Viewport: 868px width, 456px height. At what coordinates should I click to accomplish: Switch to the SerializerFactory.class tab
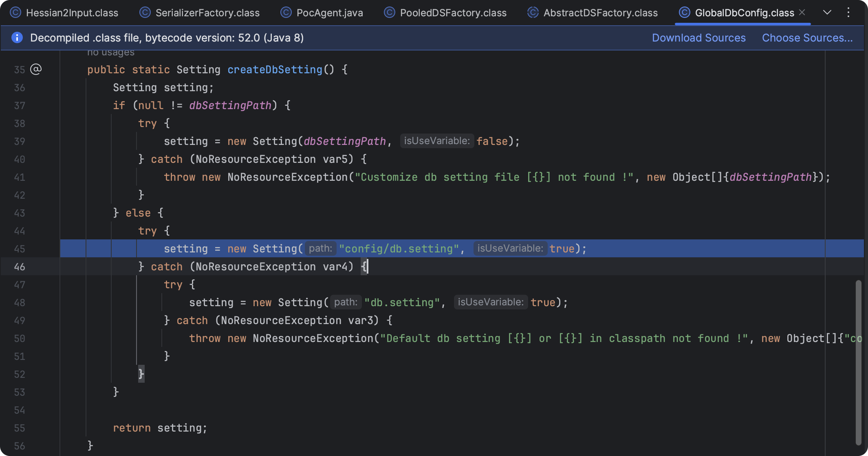[x=199, y=13]
